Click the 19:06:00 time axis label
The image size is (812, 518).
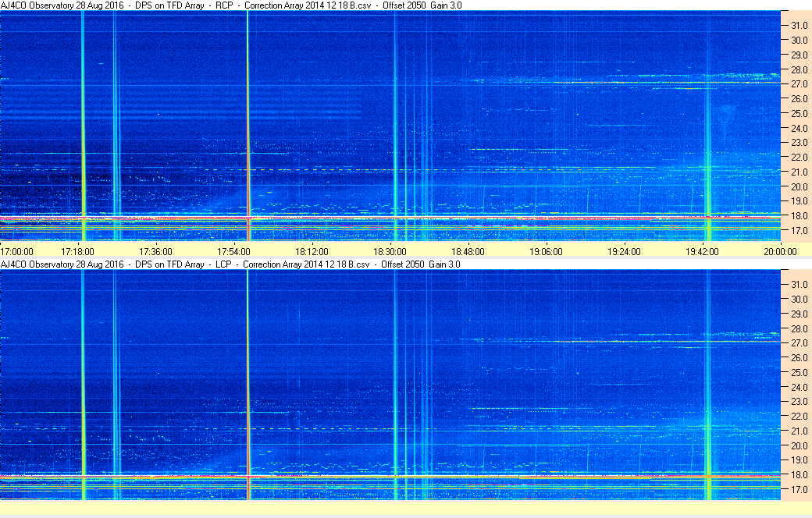coord(546,251)
